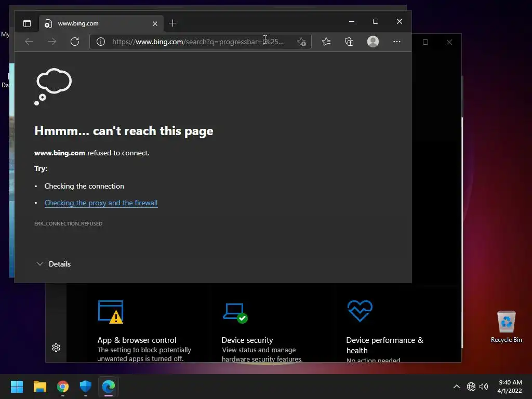Image resolution: width=532 pixels, height=399 pixels.
Task: Open the volume tray icon
Action: [x=484, y=387]
